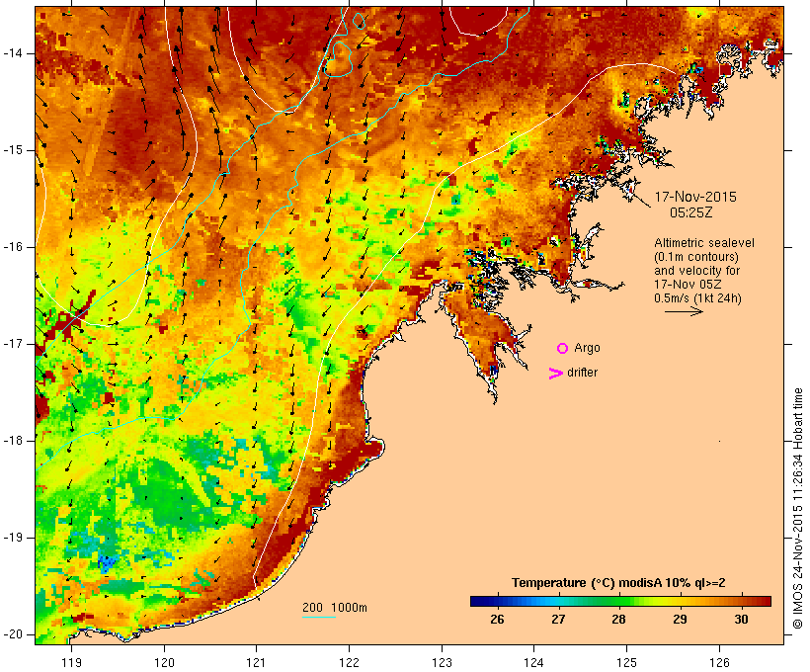Click latitude label '-15'

[x=12, y=150]
